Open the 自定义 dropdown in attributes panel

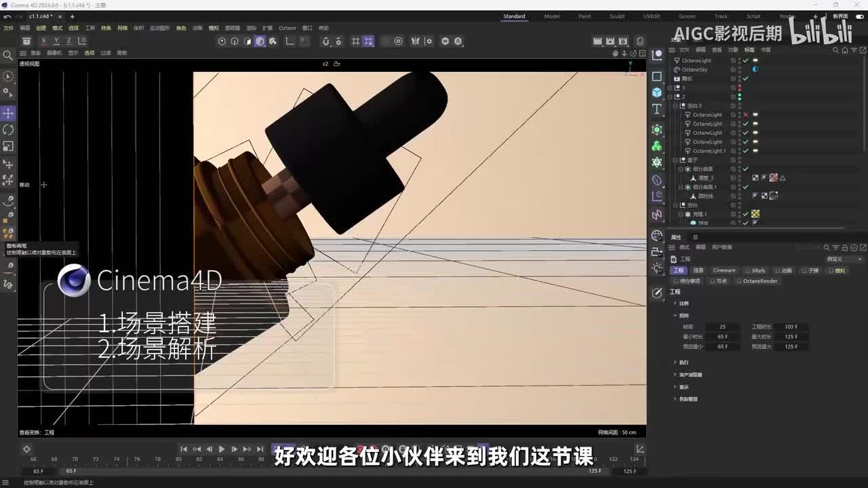(x=844, y=259)
